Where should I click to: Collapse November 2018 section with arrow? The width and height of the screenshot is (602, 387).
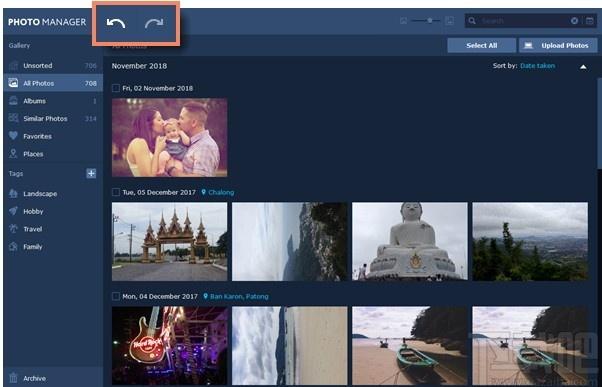[583, 67]
